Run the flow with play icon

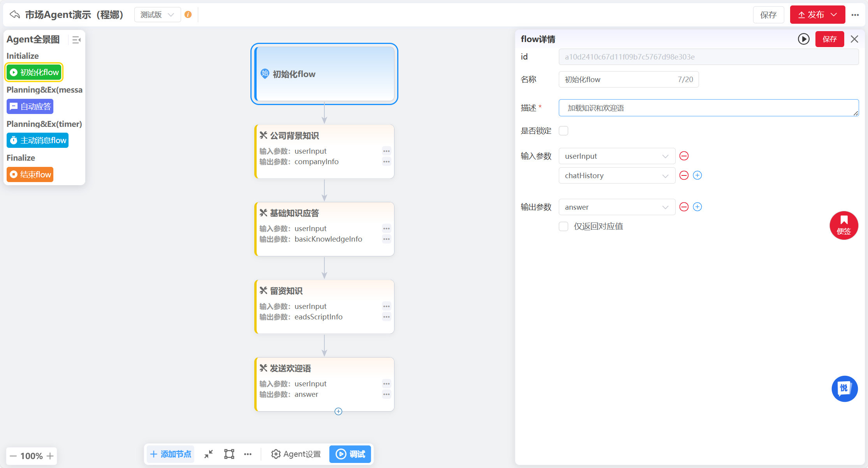pyautogui.click(x=803, y=39)
